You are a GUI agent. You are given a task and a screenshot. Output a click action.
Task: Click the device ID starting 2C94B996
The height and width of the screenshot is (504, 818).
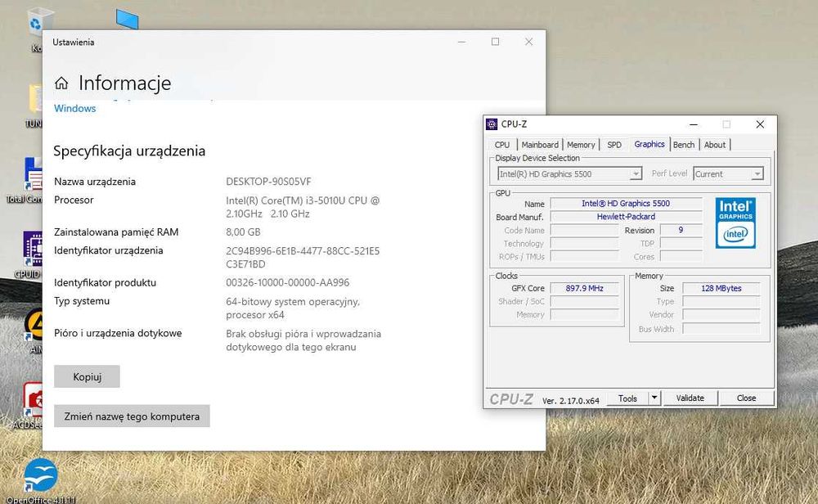click(x=303, y=258)
